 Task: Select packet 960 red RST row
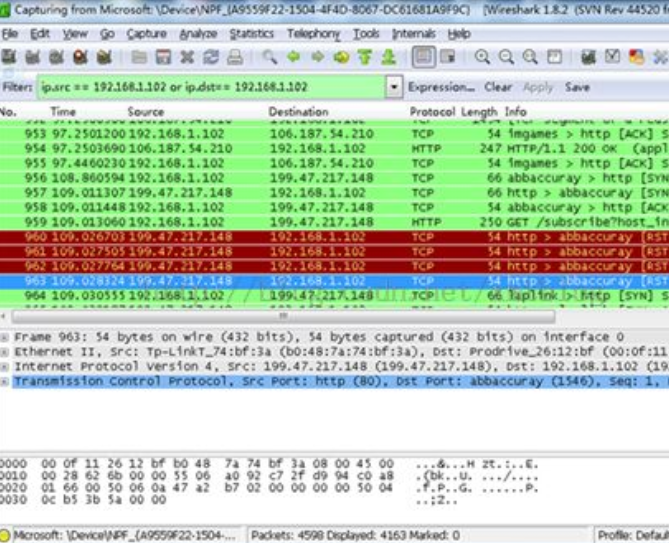(x=334, y=237)
